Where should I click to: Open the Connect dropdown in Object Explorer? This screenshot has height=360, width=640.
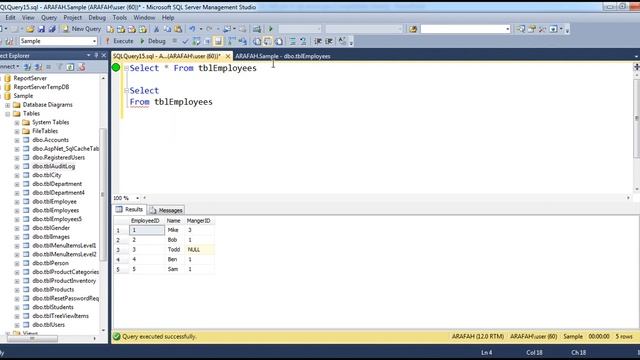(x=9, y=67)
